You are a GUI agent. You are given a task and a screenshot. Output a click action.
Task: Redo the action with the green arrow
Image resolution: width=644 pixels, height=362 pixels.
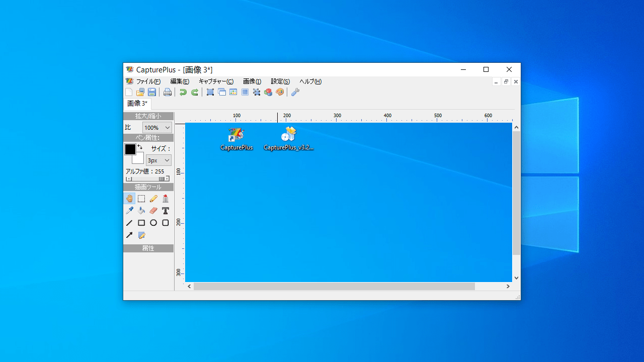(x=195, y=92)
